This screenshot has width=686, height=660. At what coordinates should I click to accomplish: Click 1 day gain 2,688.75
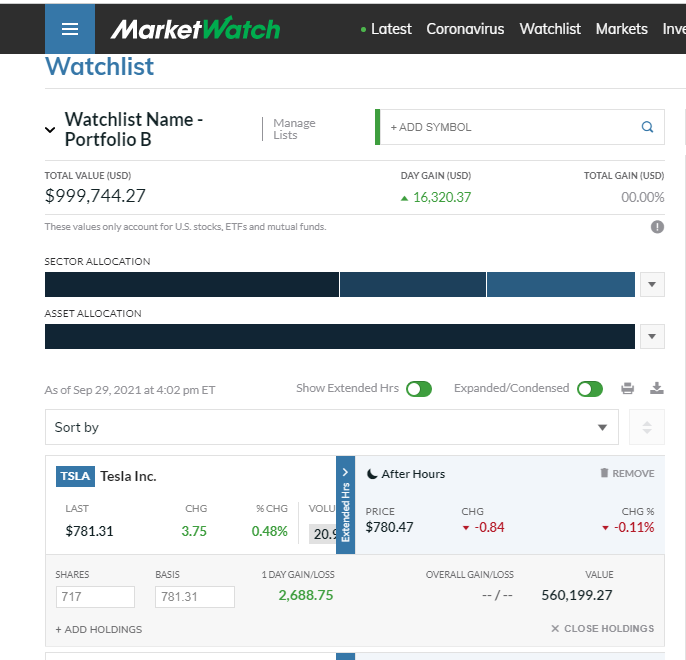[306, 595]
